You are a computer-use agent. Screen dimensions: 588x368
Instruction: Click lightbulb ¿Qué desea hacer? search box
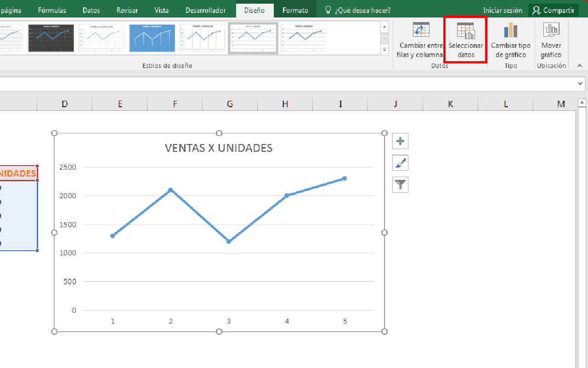point(357,10)
